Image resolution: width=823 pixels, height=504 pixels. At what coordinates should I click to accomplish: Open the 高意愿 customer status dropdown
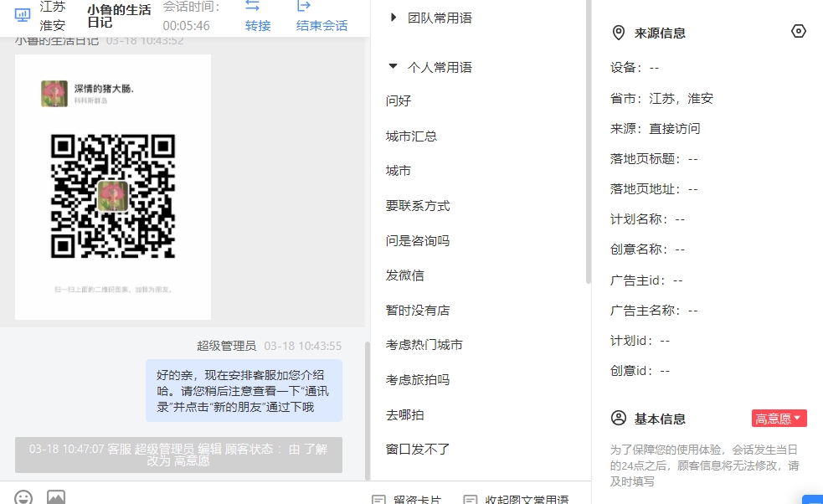tap(779, 419)
